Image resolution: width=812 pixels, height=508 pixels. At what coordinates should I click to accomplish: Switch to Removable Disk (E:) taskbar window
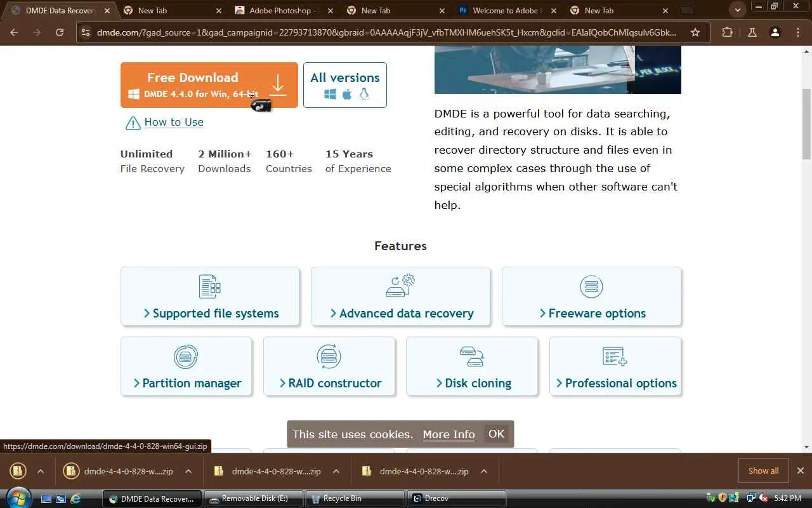(x=253, y=498)
